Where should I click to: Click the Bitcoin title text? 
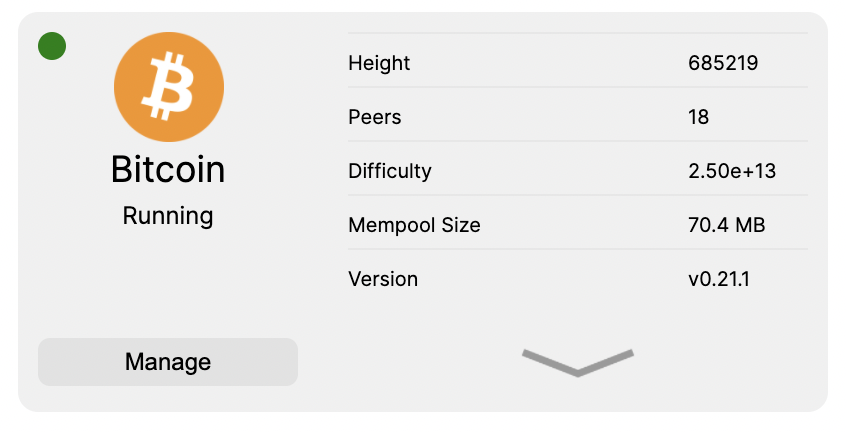(168, 169)
